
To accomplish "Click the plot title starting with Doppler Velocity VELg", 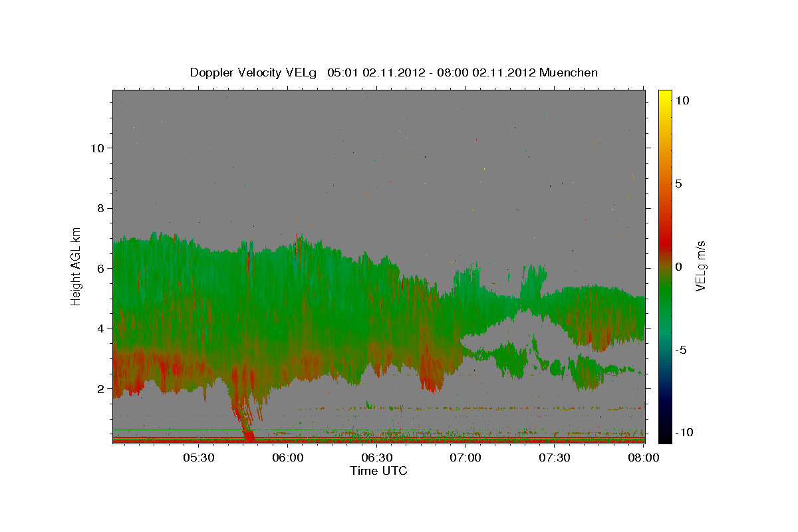I will point(394,72).
